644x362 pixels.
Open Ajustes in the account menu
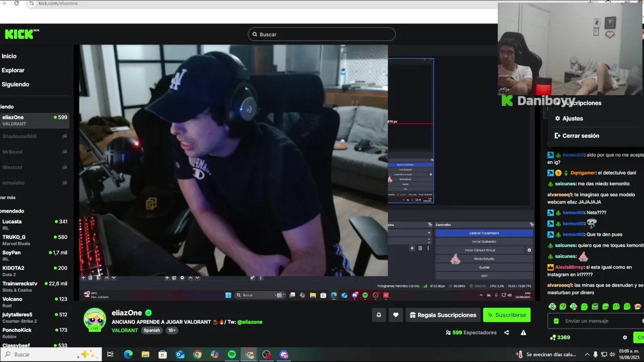[x=569, y=119]
